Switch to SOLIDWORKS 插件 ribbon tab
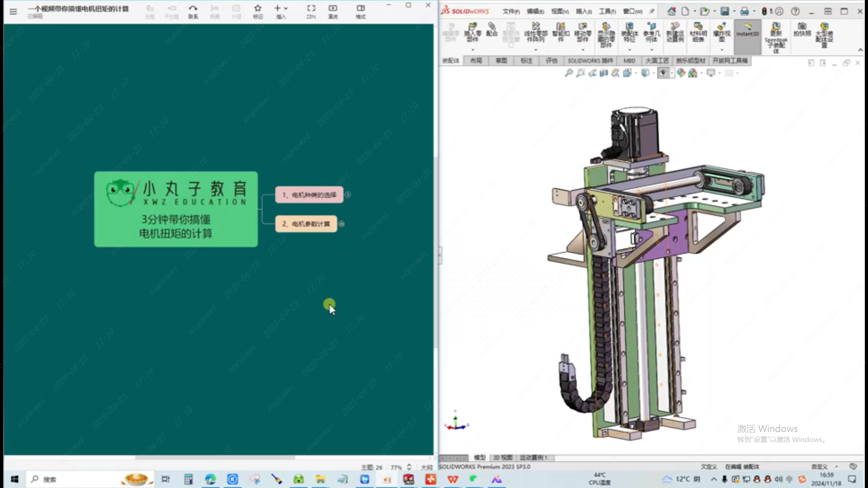The width and height of the screenshot is (868, 488). [590, 61]
